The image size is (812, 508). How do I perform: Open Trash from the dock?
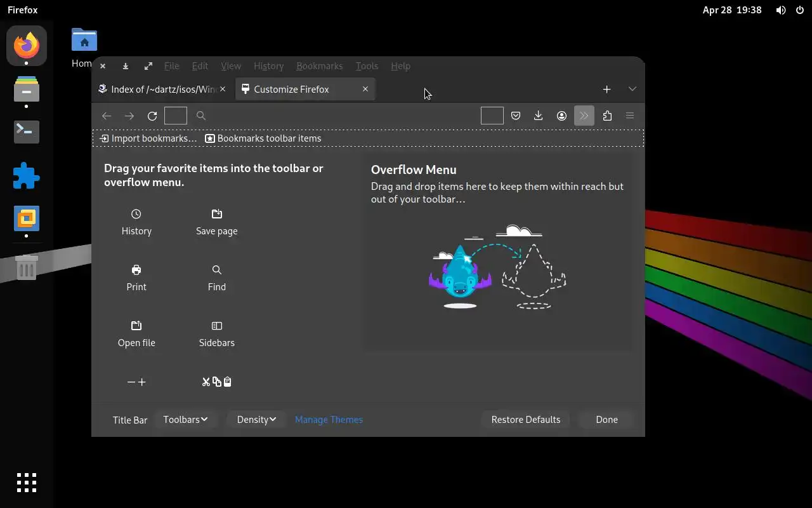coord(27,267)
